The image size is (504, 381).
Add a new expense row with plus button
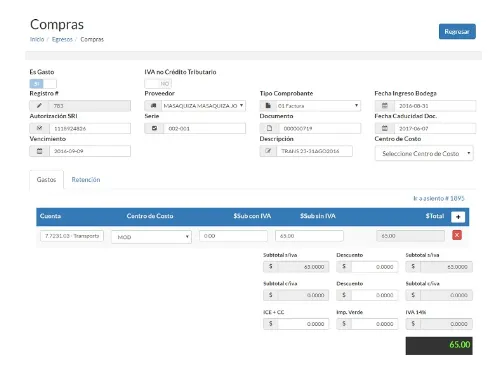(458, 217)
